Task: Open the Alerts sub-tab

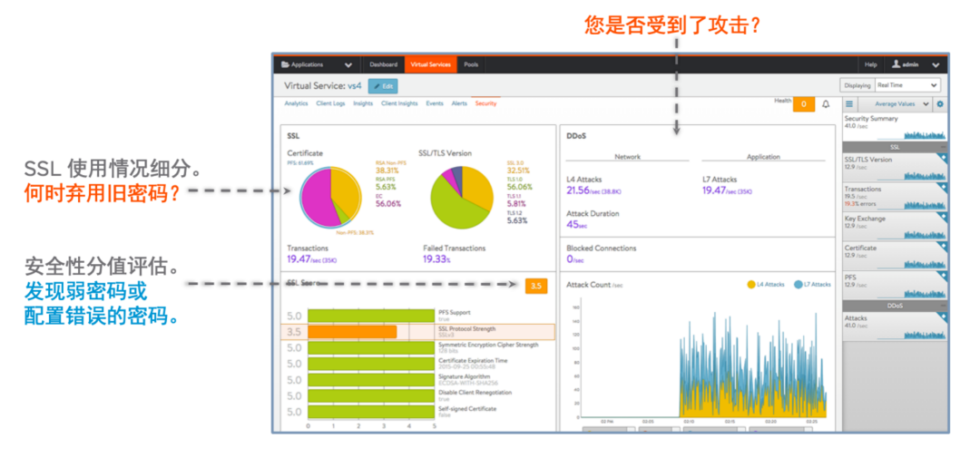Action: pyautogui.click(x=459, y=103)
